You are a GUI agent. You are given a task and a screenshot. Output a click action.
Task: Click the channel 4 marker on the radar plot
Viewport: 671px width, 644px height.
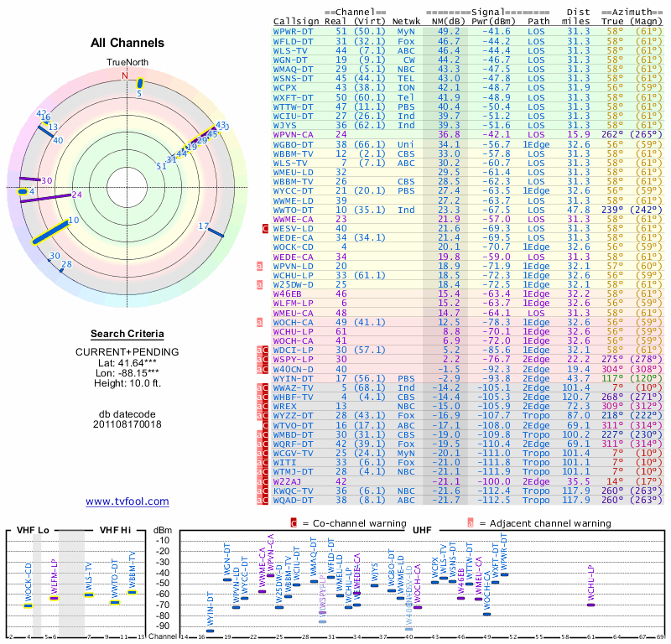tap(23, 192)
